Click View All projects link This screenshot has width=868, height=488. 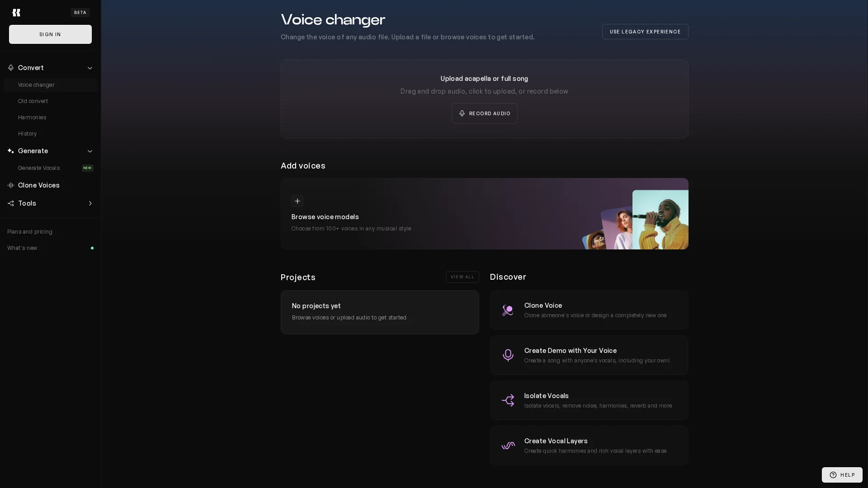point(462,277)
